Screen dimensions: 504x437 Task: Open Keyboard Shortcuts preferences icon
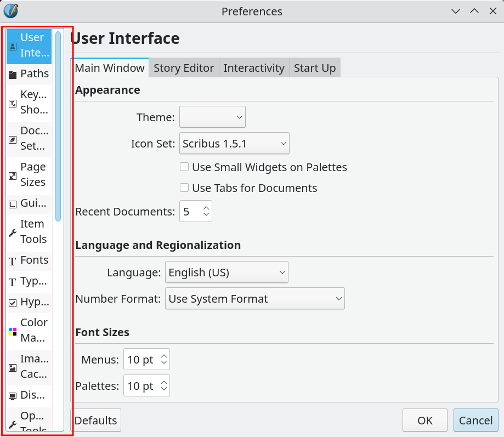(13, 103)
